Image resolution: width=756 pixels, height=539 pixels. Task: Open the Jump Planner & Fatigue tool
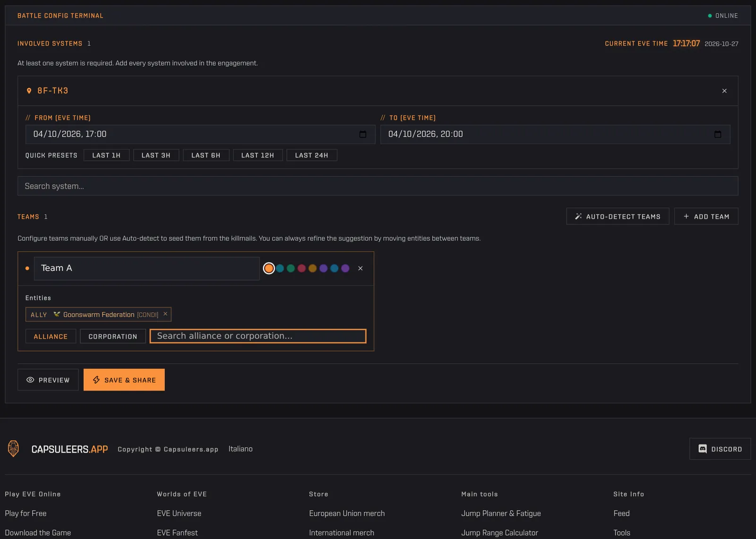[501, 513]
